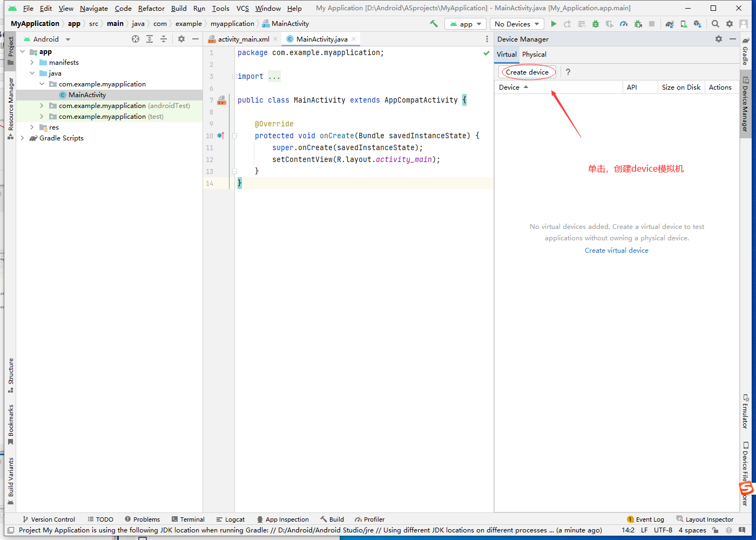Toggle the Structure sidebar tool window
Image resolution: width=756 pixels, height=540 pixels.
(x=10, y=375)
